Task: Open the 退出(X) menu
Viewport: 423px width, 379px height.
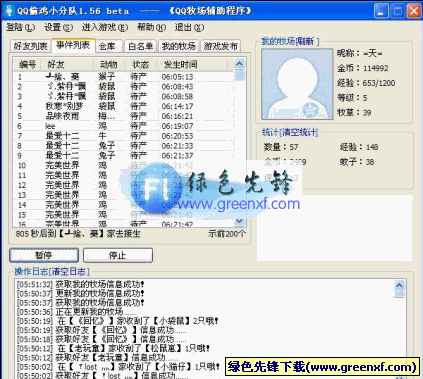Action: [189, 28]
